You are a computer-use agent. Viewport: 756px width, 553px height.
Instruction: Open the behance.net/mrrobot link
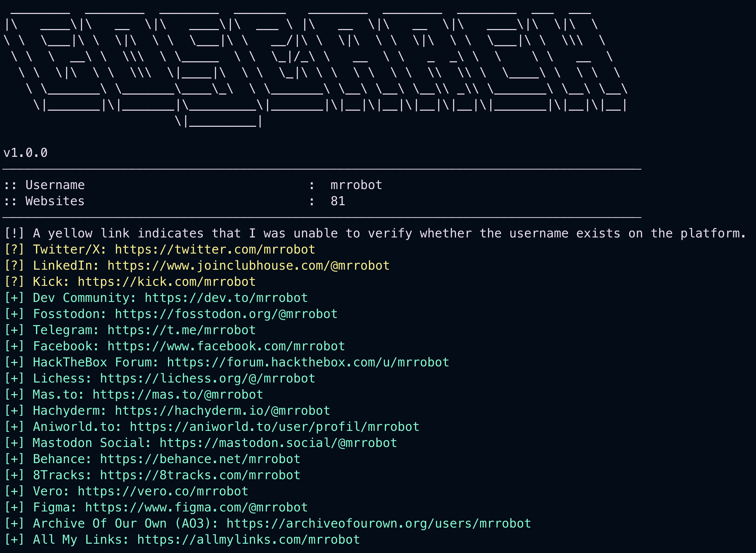tap(200, 458)
